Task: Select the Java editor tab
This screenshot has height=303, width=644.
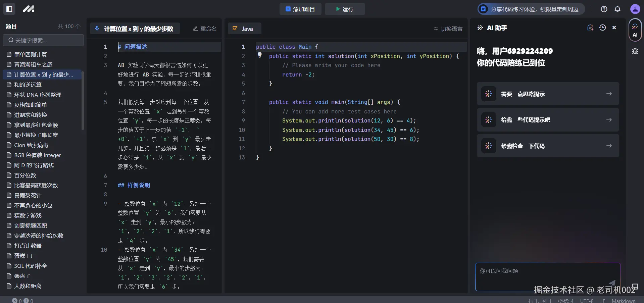Action: pyautogui.click(x=244, y=29)
